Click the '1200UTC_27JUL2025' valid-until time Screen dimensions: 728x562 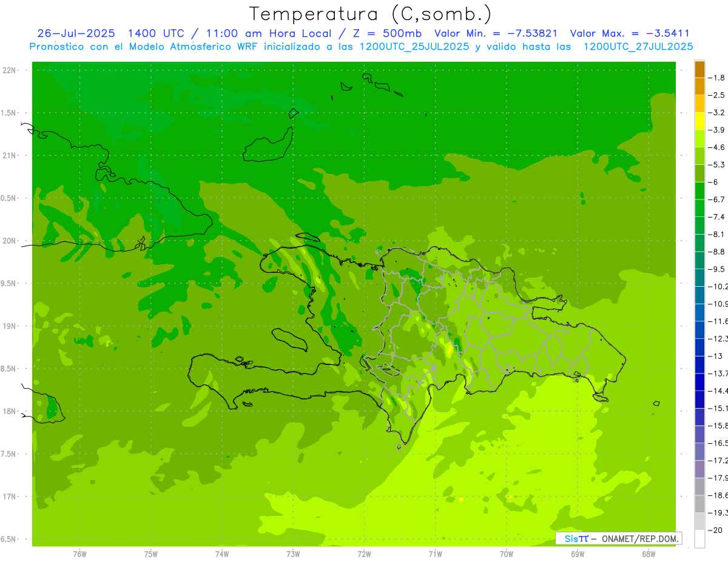[x=637, y=47]
